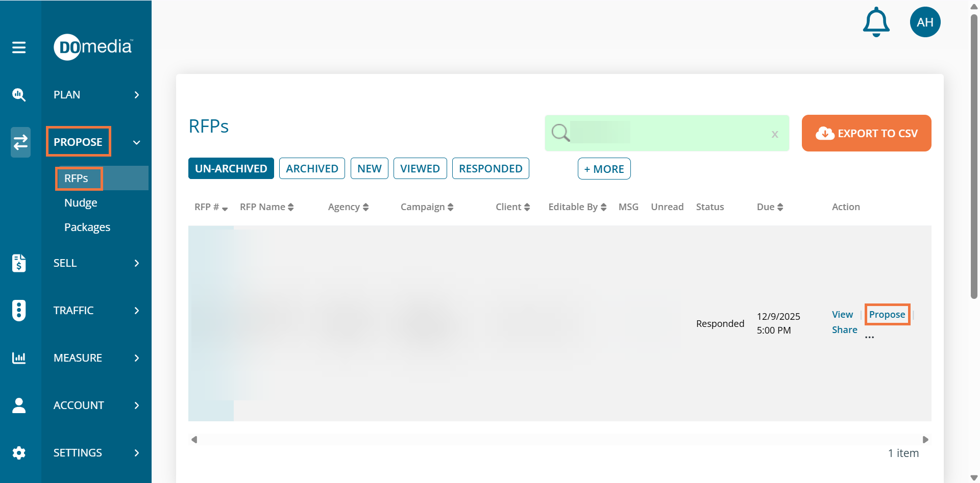This screenshot has height=483, width=980.
Task: Click the Plan magnifier chart icon
Action: pos(19,95)
